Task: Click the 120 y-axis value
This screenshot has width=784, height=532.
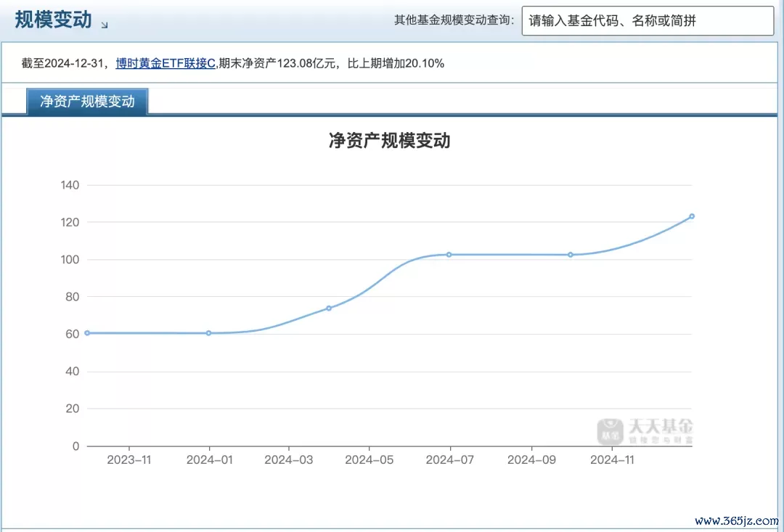Action: click(x=70, y=223)
